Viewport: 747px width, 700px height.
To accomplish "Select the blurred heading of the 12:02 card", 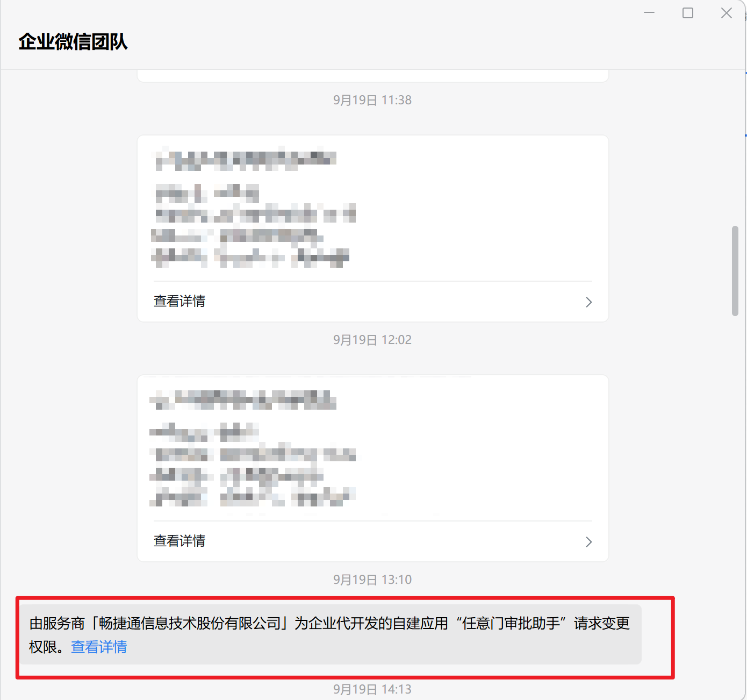I will [246, 159].
